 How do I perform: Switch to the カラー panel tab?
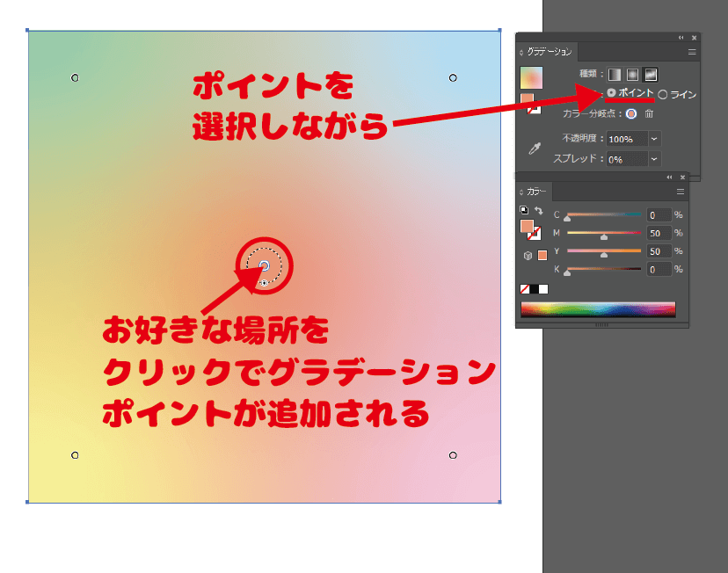536,192
